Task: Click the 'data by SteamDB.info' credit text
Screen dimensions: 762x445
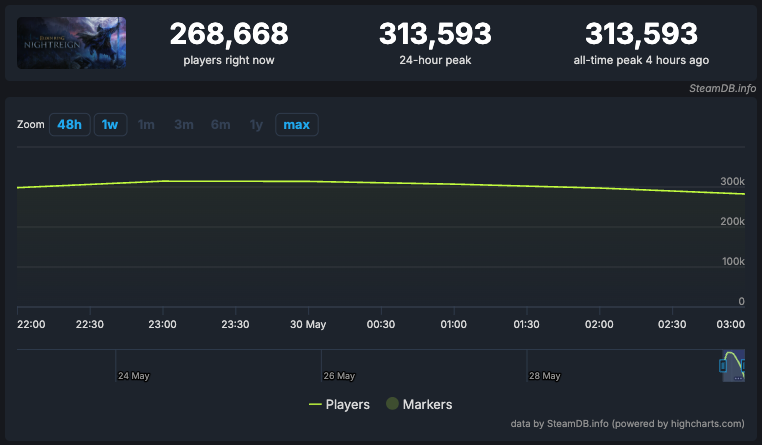Action: (x=627, y=424)
